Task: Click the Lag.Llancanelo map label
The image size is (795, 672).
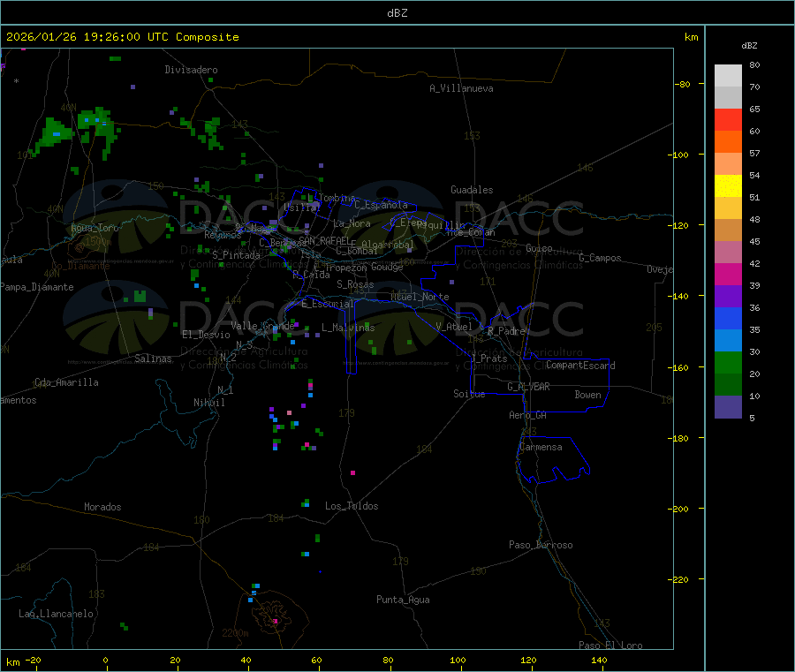Action: (x=56, y=614)
